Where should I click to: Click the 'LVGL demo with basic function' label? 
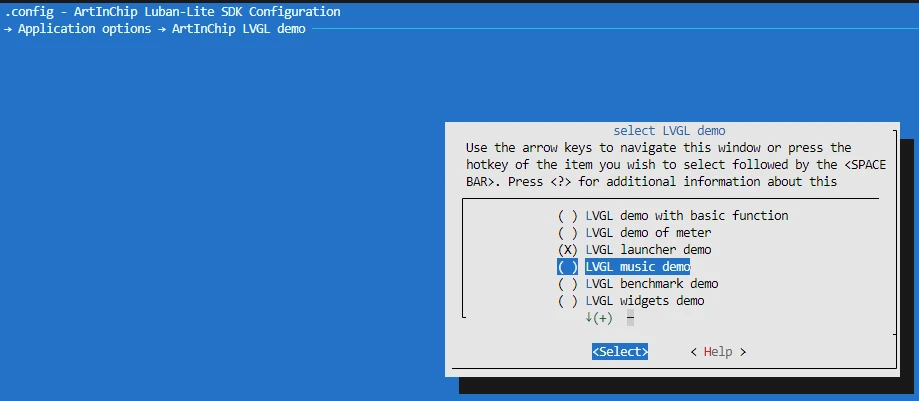[687, 216]
